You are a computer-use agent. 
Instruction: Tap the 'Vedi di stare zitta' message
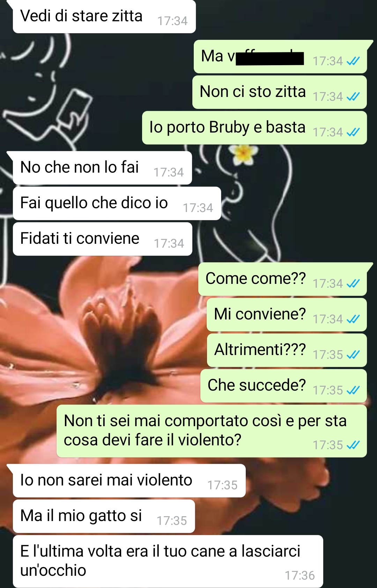(104, 16)
